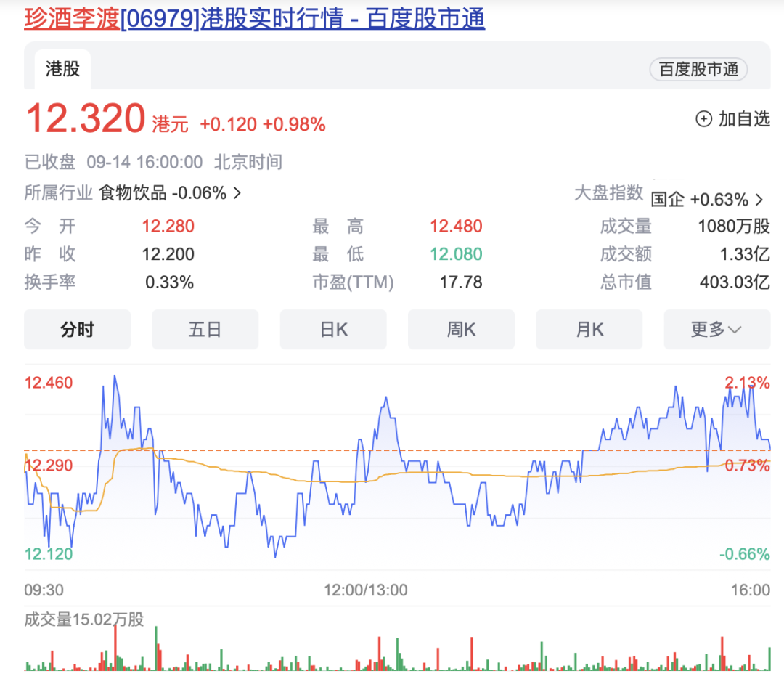Screen dimensions: 784x687
Task: Click the plus icon beside 加自选
Action: click(704, 119)
